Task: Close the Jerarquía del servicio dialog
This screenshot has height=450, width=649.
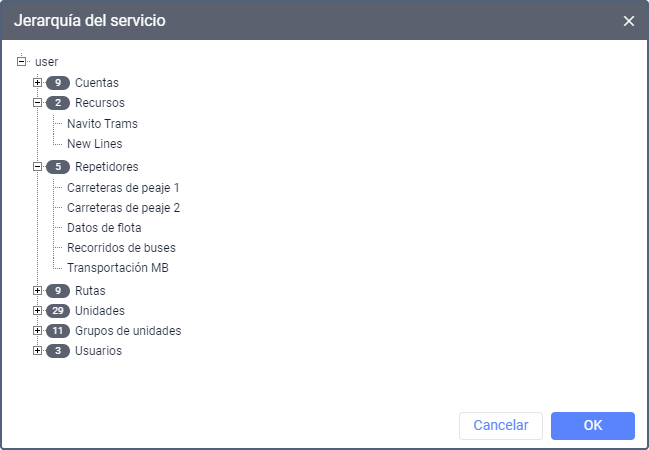Action: (x=629, y=21)
